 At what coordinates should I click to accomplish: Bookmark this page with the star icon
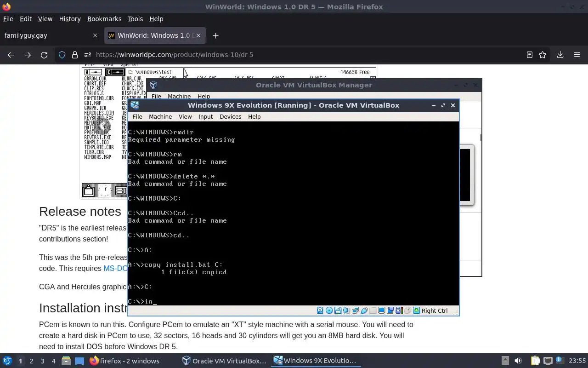coord(543,55)
